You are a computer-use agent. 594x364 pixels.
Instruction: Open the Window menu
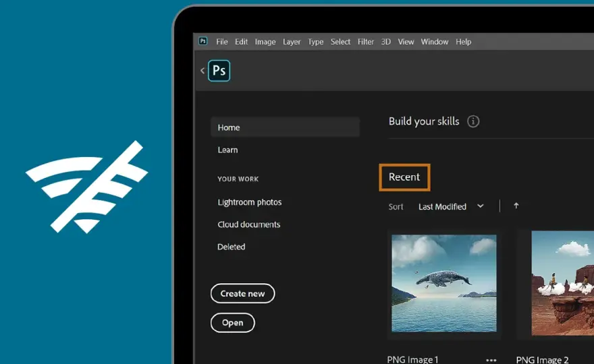435,42
